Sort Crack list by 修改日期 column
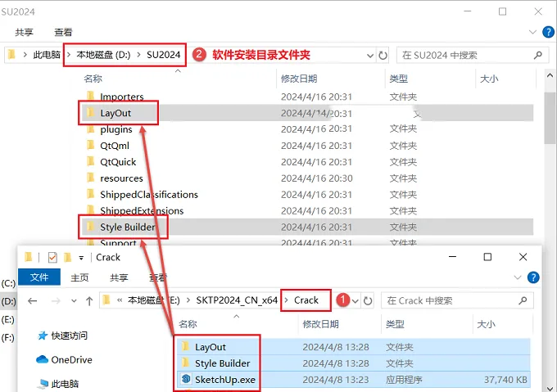This screenshot has width=557, height=392. tap(320, 324)
